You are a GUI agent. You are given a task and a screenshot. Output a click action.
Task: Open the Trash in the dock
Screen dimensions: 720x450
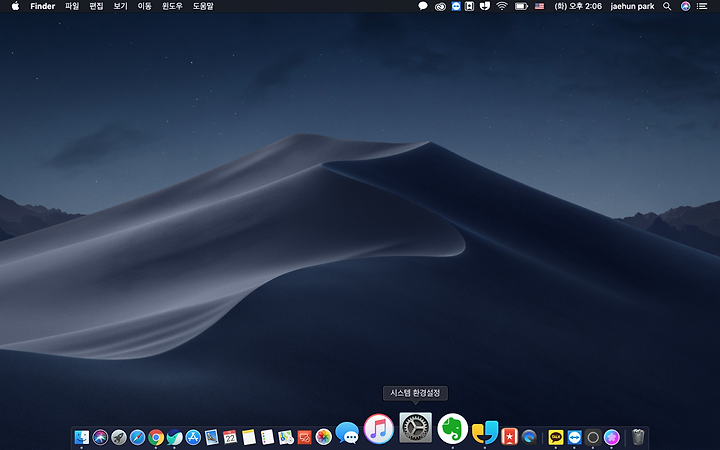click(638, 437)
